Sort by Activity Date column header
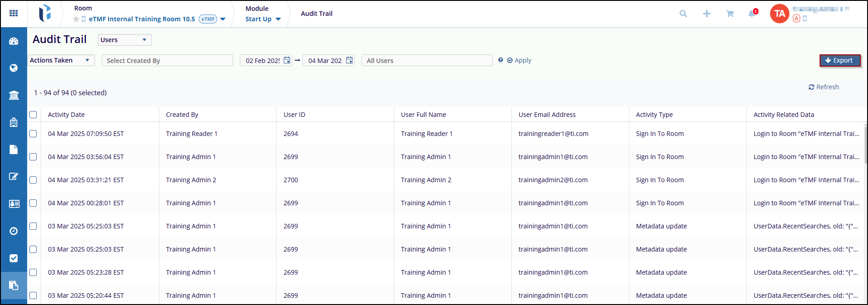868x305 pixels. [66, 115]
